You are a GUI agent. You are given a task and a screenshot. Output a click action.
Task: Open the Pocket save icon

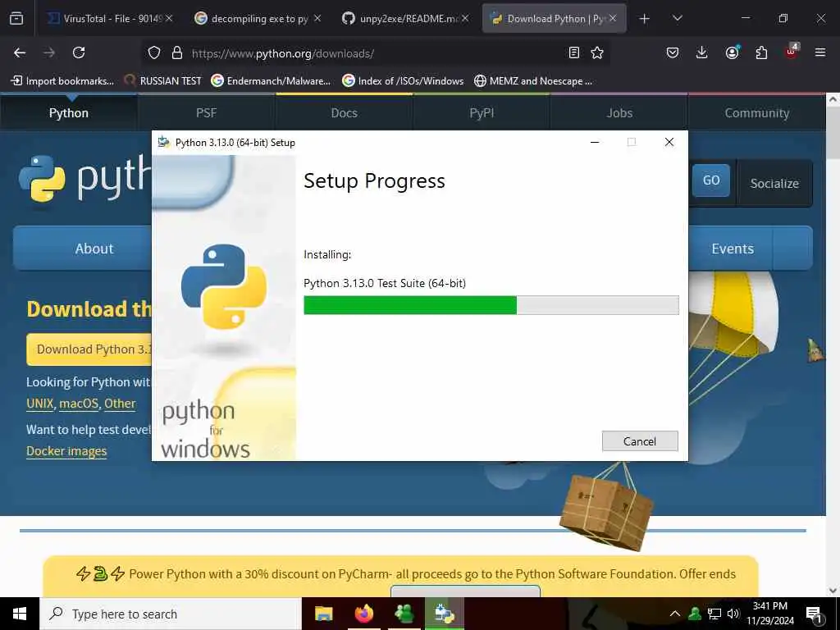tap(673, 52)
